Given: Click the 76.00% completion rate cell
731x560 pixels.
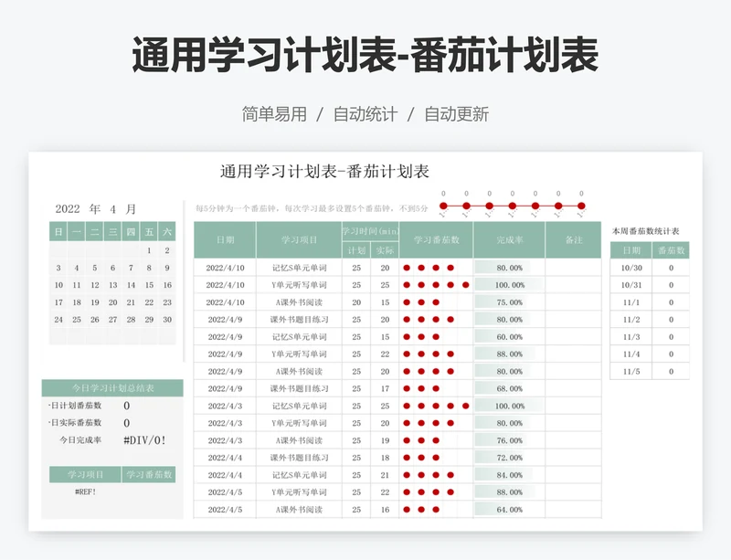Looking at the screenshot, I should [510, 440].
